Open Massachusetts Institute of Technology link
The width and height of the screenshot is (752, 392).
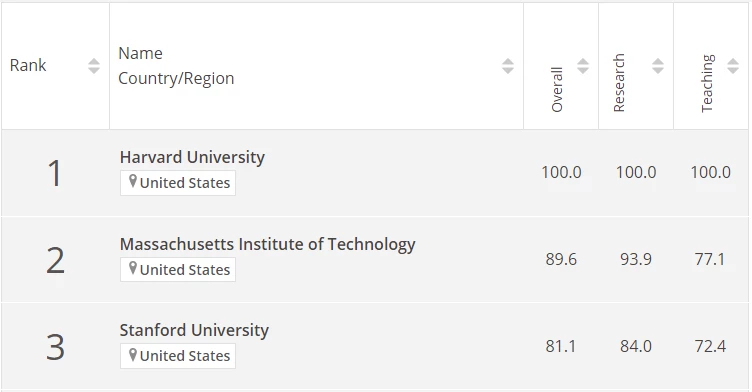click(x=267, y=244)
